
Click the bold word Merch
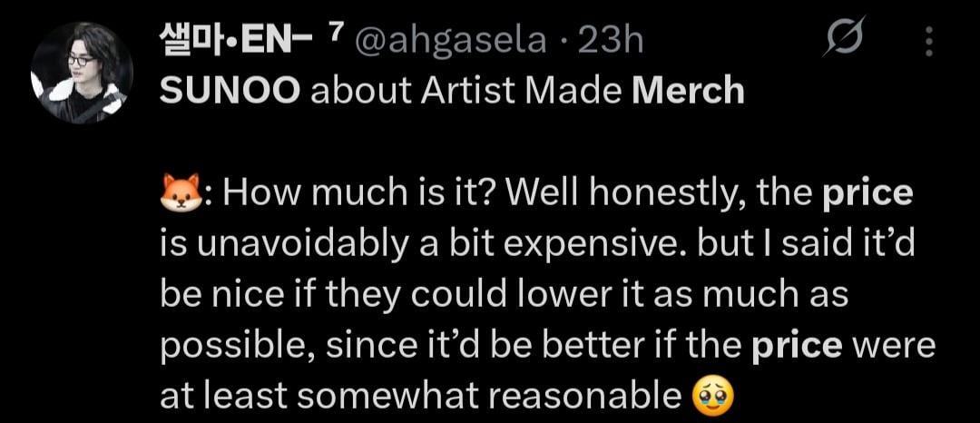(689, 90)
